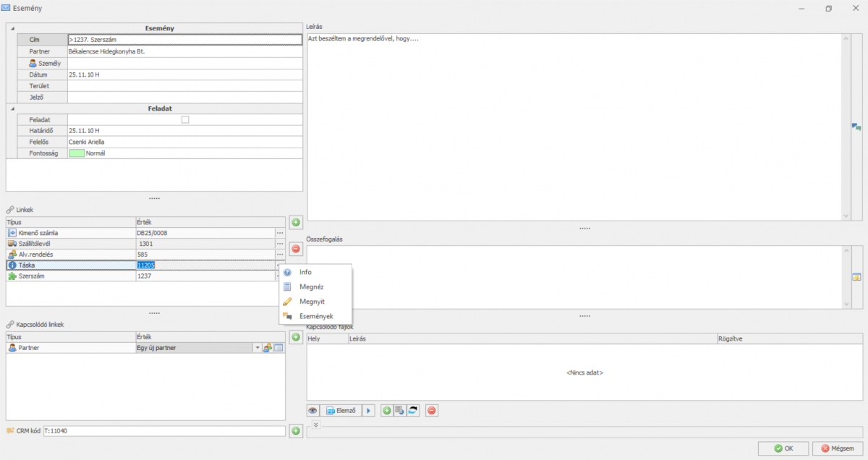The image size is (868, 460).
Task: Click the eye preview icon under Kapcsolódó fájlok
Action: pyautogui.click(x=313, y=411)
